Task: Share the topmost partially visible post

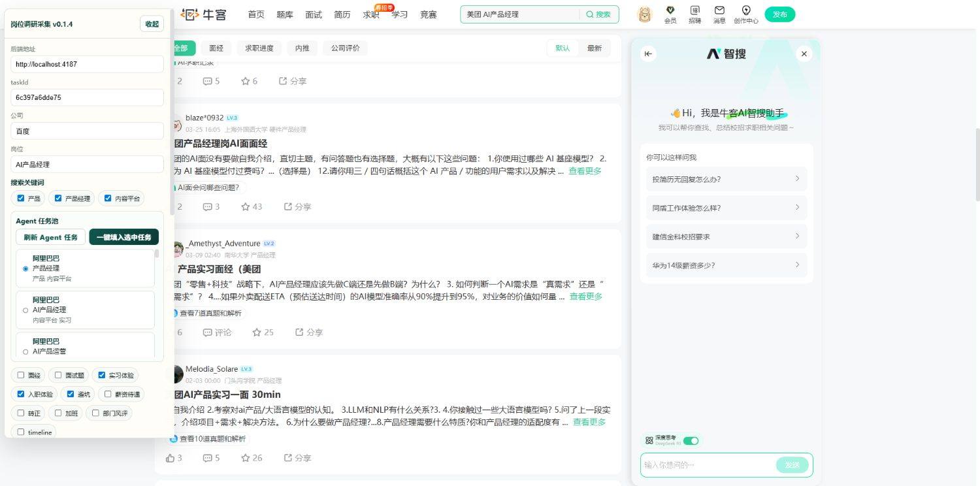Action: (293, 81)
